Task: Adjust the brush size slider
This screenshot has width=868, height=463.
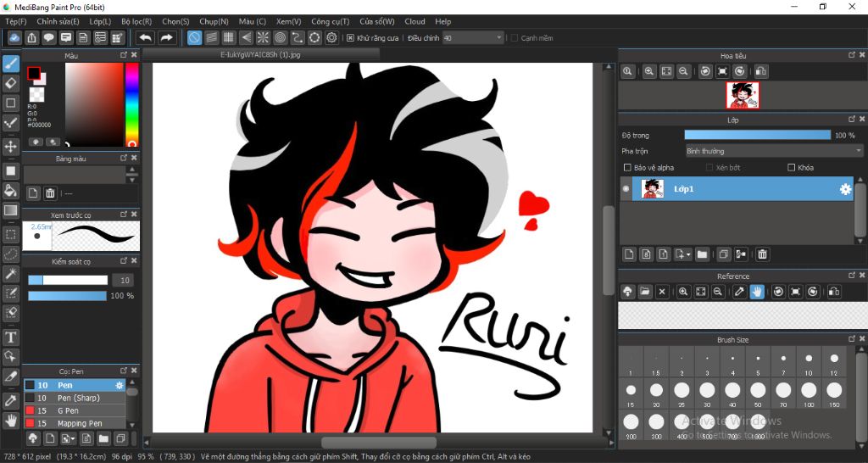Action: click(68, 280)
